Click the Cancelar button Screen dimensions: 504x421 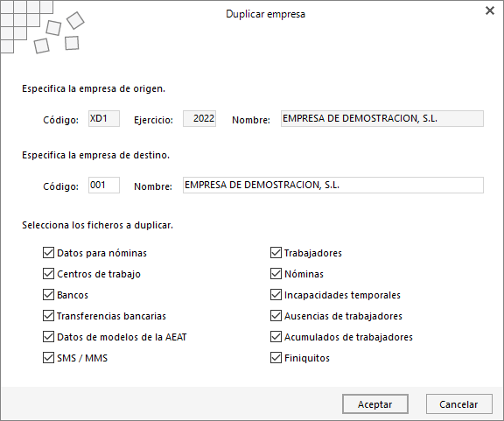(x=459, y=404)
